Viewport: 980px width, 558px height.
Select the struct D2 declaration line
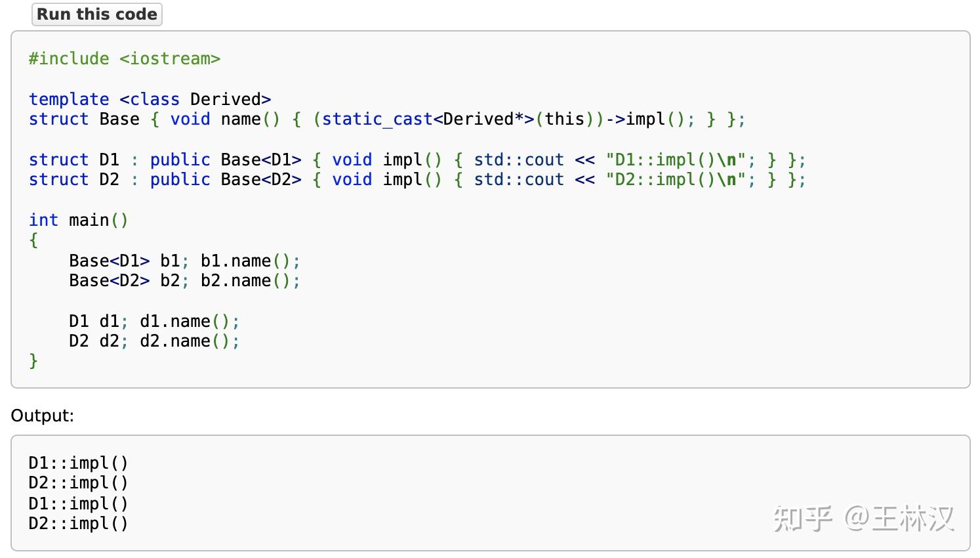coord(417,179)
